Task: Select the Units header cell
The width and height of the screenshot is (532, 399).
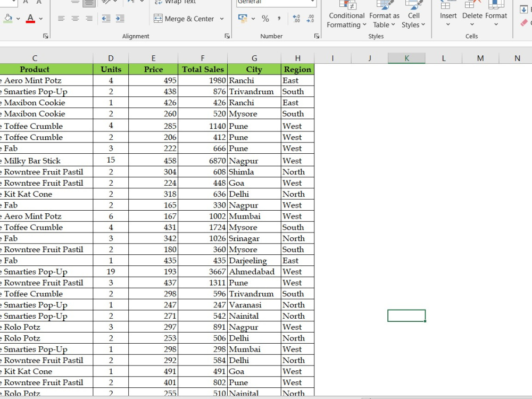Action: [x=111, y=69]
